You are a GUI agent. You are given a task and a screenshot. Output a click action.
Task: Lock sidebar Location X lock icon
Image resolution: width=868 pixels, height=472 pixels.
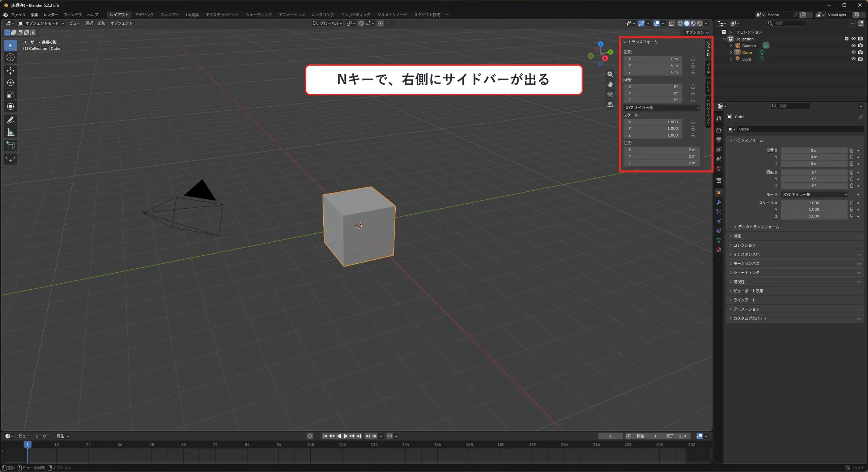click(693, 59)
